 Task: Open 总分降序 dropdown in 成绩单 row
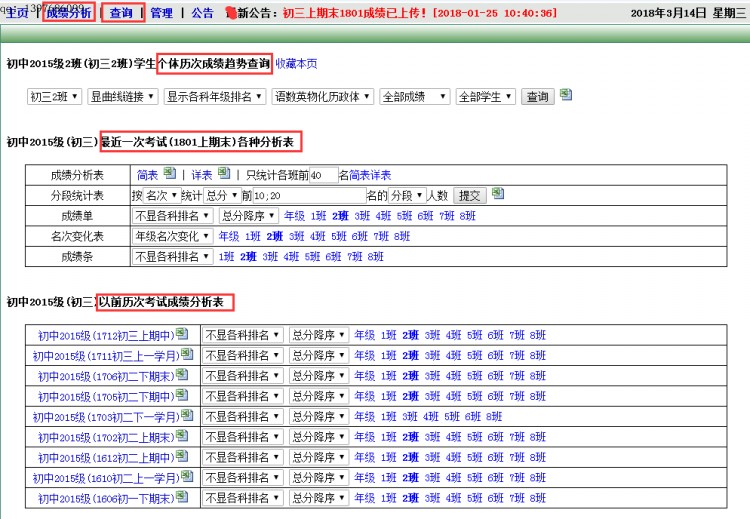pyautogui.click(x=248, y=216)
